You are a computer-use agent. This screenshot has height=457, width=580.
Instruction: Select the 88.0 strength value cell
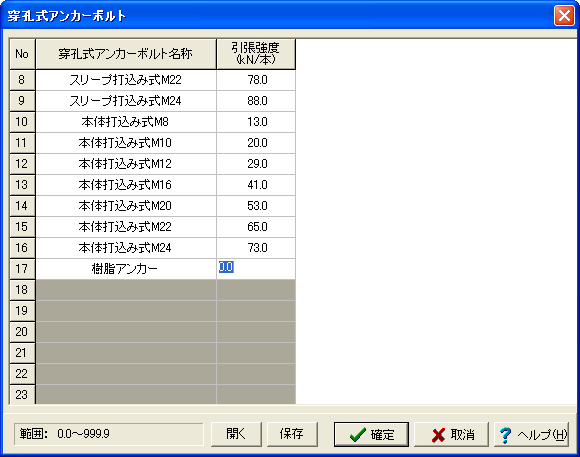(x=256, y=101)
